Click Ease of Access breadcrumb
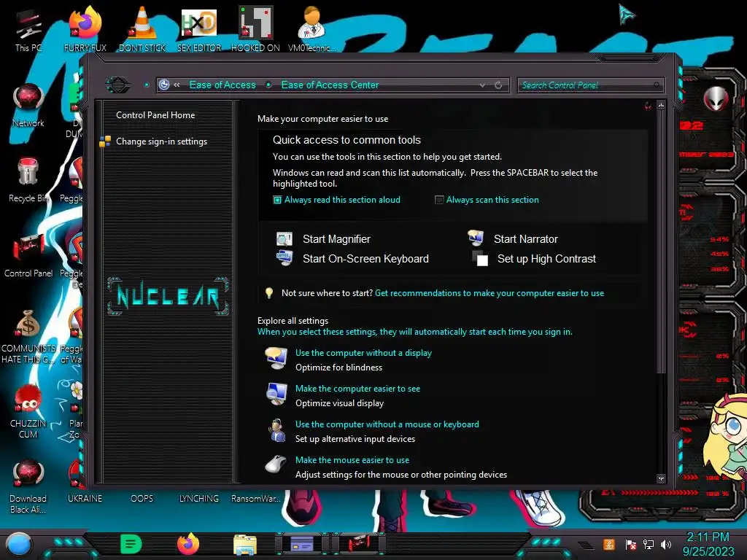 click(222, 85)
